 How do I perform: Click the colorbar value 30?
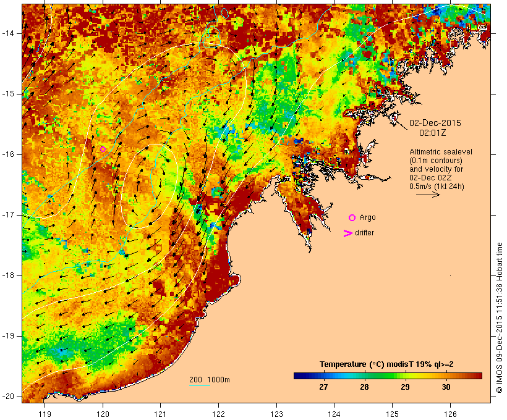446,387
